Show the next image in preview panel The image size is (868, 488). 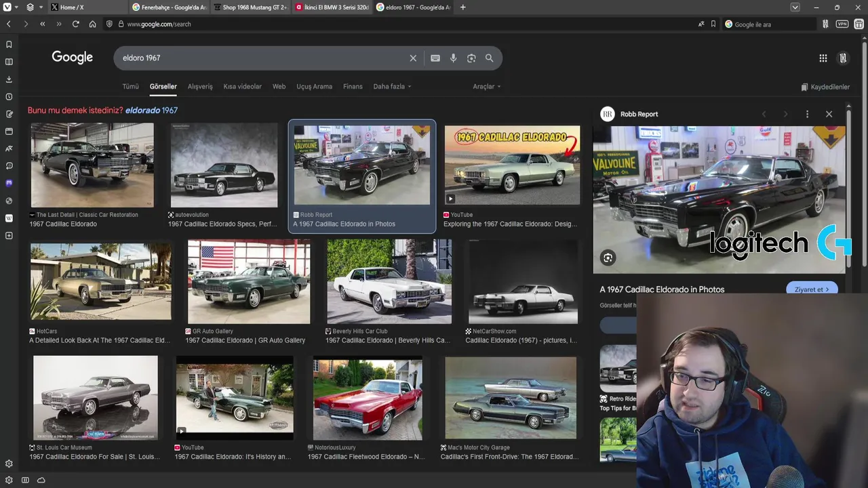785,114
